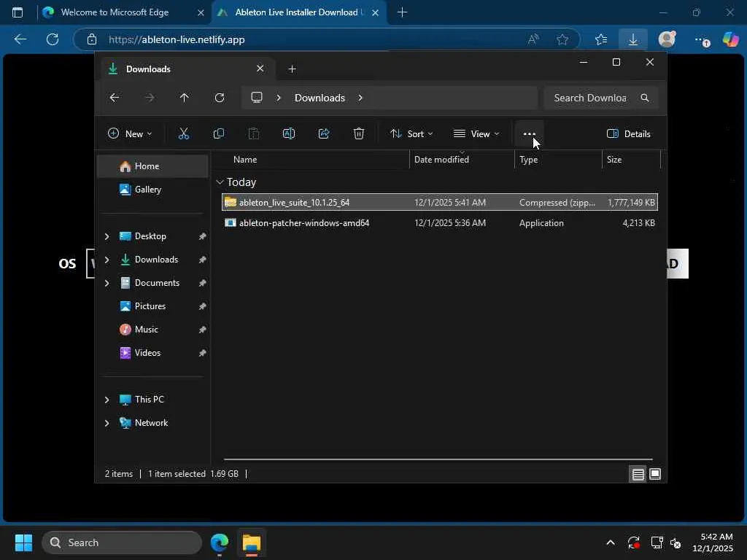This screenshot has height=560, width=747.
Task: Click the Cut scissors icon in Explorer toolbar
Action: [x=183, y=134]
